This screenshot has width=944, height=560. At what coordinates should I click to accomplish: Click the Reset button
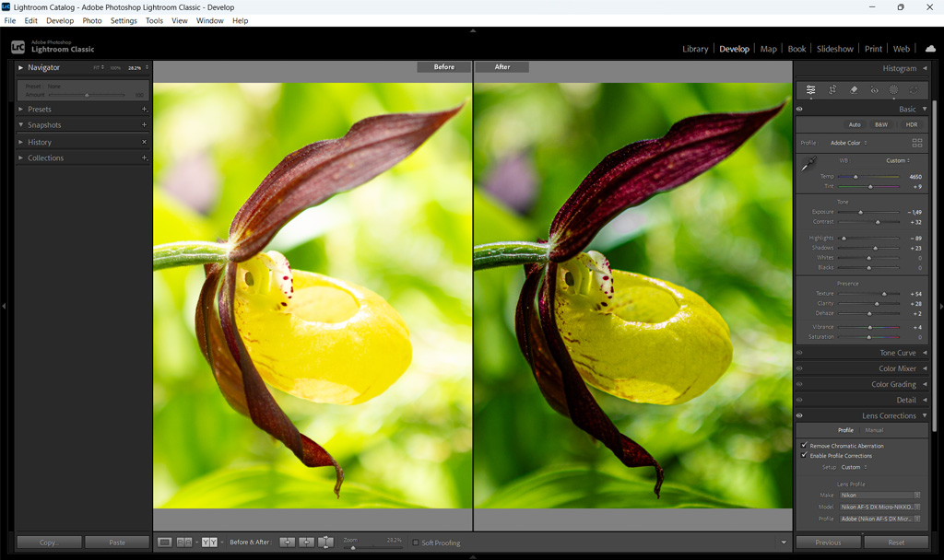[895, 542]
